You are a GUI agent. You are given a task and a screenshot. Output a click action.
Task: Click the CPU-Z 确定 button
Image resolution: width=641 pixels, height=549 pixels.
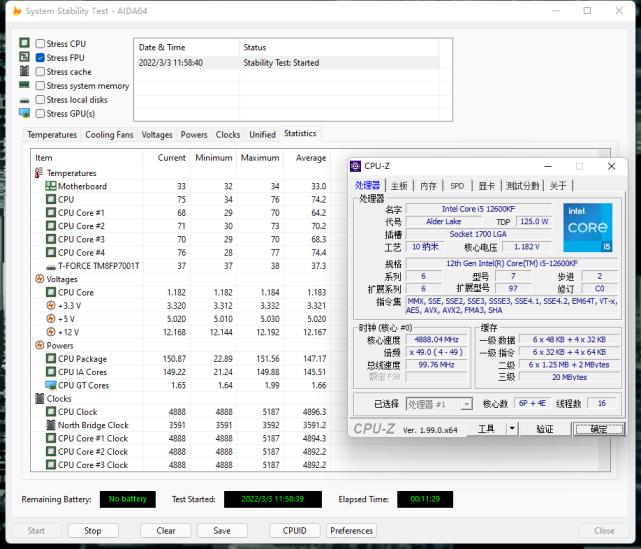599,429
